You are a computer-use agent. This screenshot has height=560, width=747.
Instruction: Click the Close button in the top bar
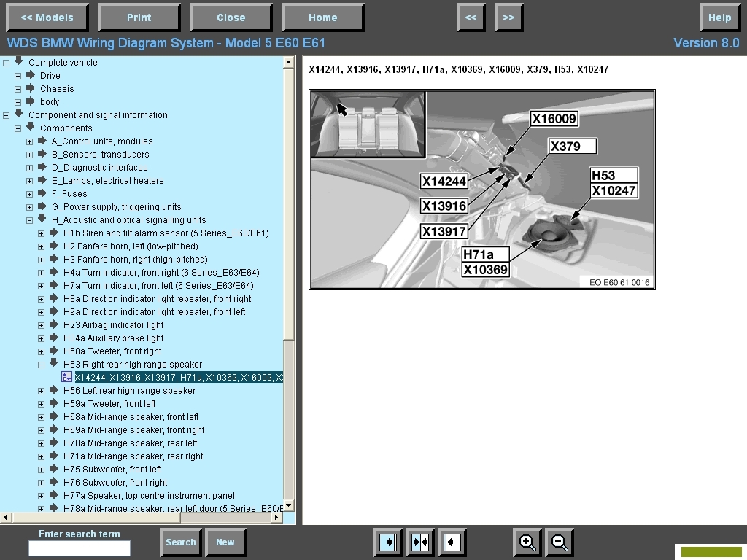coord(231,17)
